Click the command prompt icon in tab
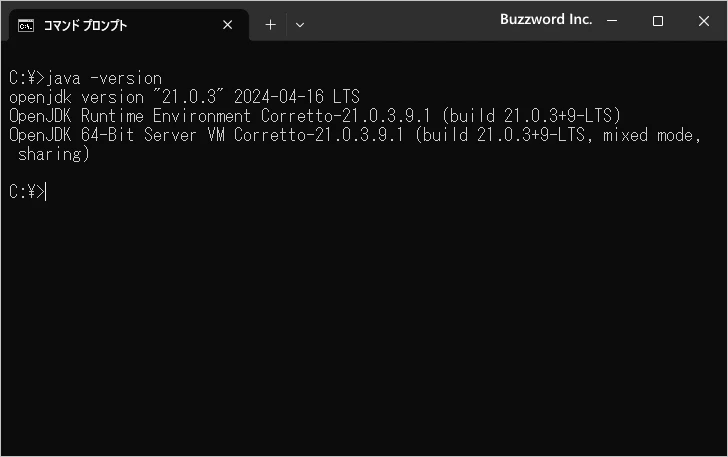This screenshot has height=457, width=728. click(26, 26)
